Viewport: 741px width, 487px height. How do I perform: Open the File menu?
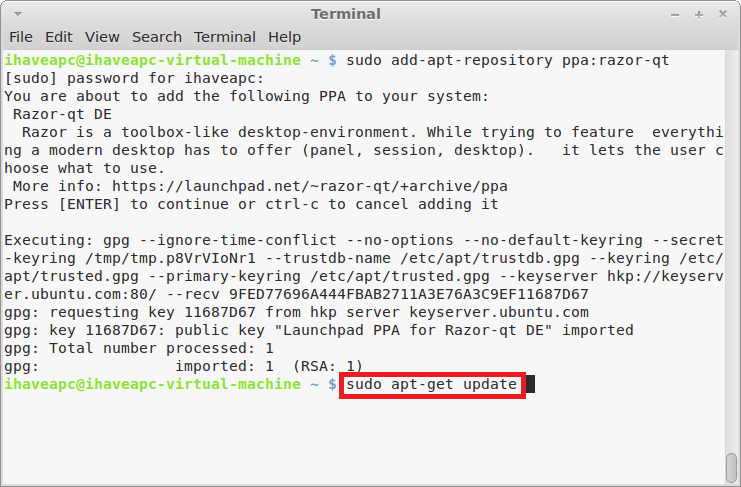(21, 37)
